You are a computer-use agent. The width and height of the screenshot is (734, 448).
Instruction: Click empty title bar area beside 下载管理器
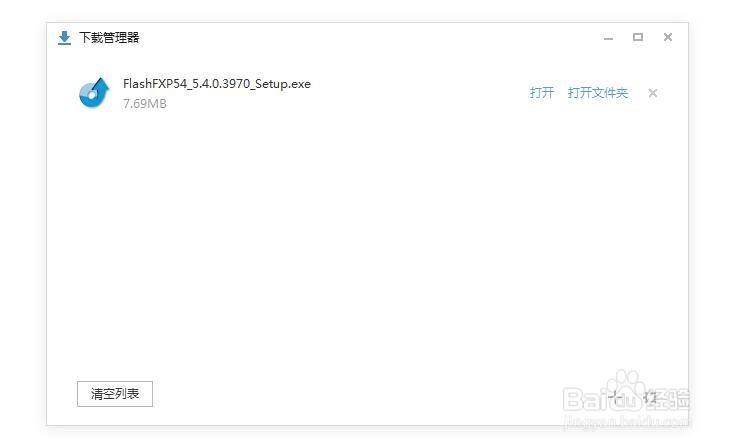pyautogui.click(x=365, y=37)
